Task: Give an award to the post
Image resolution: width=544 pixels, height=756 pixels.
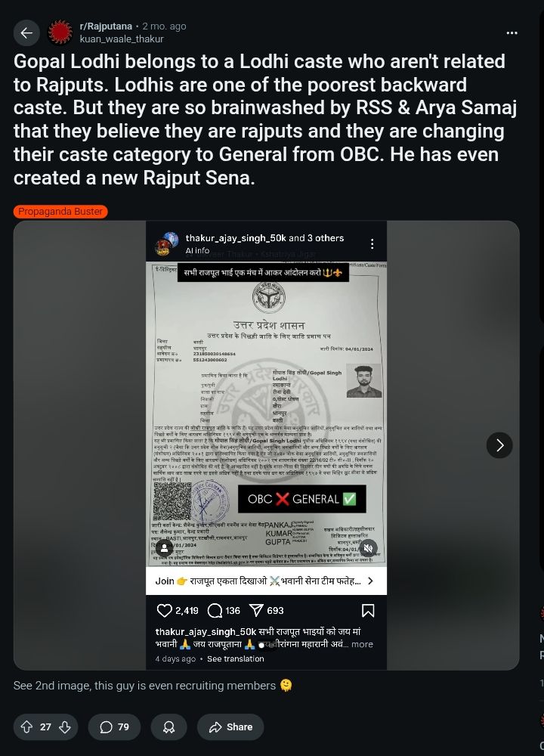Action: click(x=168, y=727)
